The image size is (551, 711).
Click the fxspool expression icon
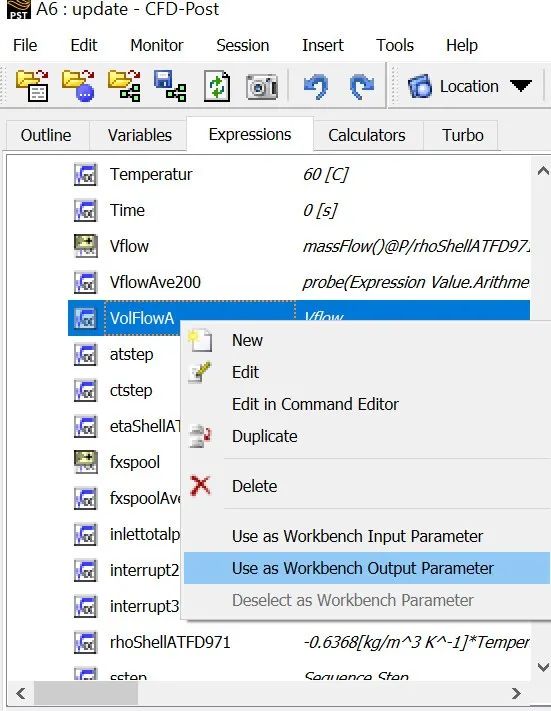85,462
